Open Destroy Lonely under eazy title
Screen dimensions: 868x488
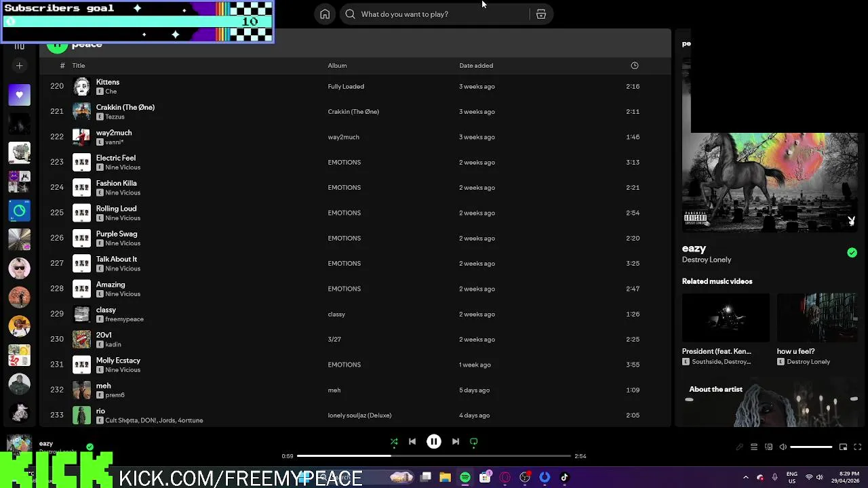click(707, 260)
